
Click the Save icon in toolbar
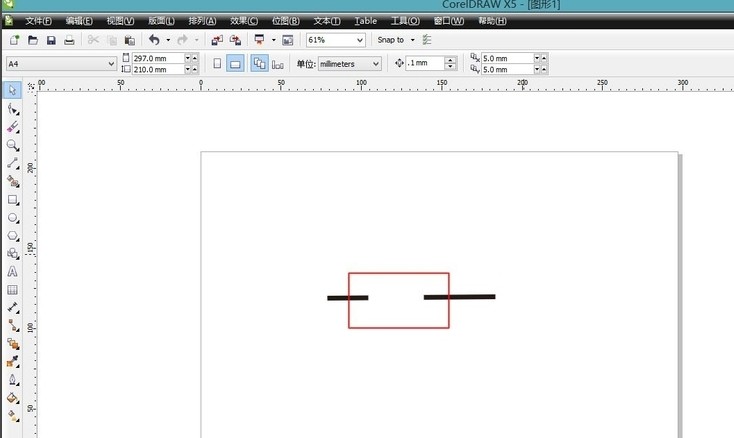click(51, 40)
